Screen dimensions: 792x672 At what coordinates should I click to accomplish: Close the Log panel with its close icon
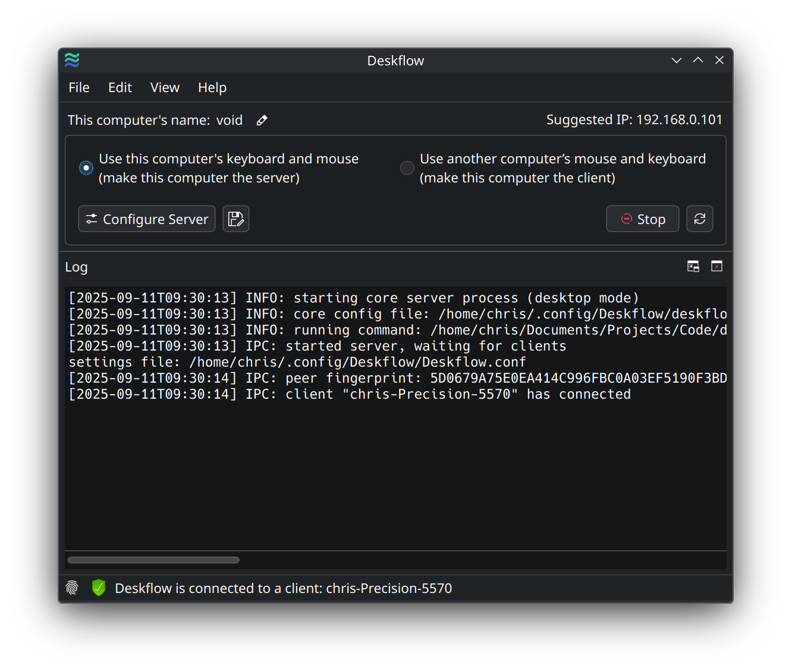717,266
